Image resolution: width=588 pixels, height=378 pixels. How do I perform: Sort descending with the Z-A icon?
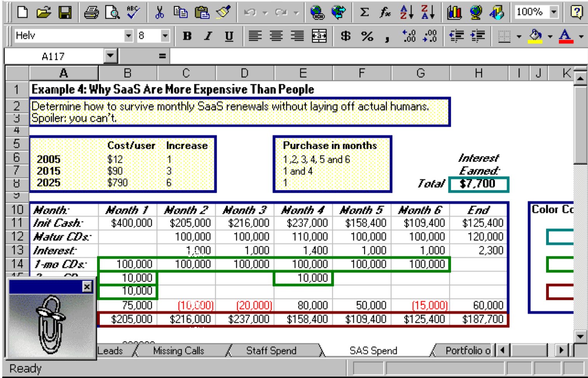point(428,12)
